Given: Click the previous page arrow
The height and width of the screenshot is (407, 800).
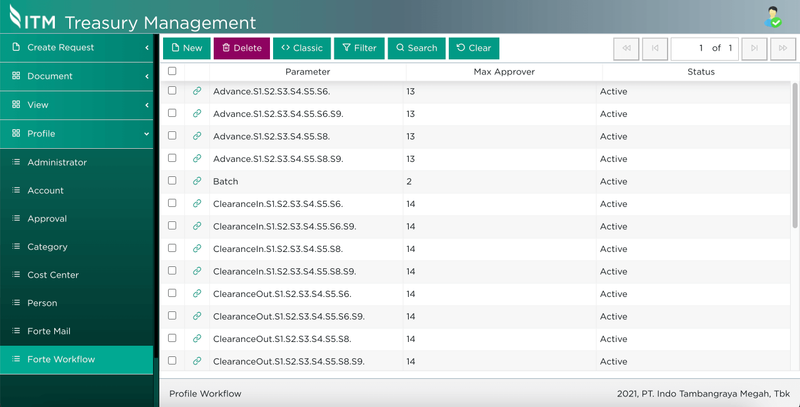Looking at the screenshot, I should [654, 48].
